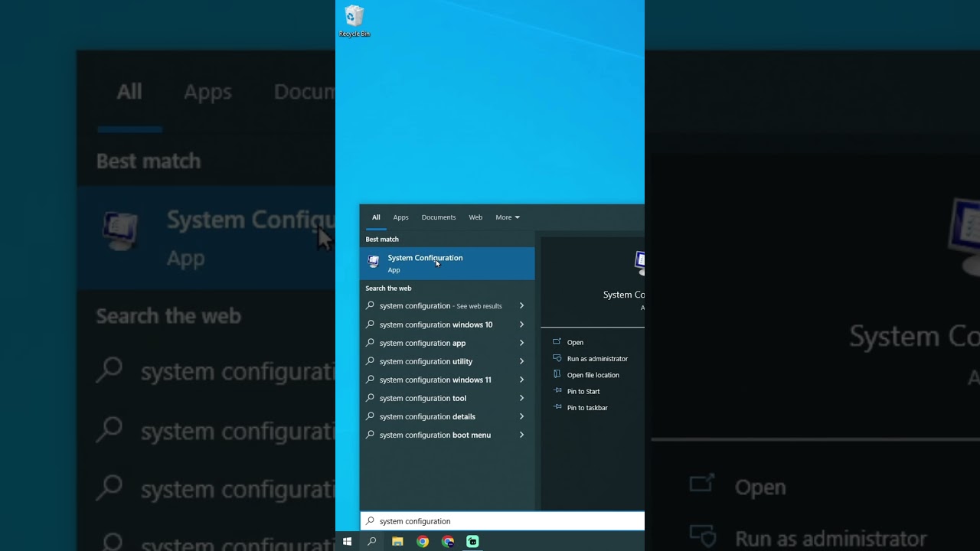Expand arrow for 'utility' suggestion

521,361
